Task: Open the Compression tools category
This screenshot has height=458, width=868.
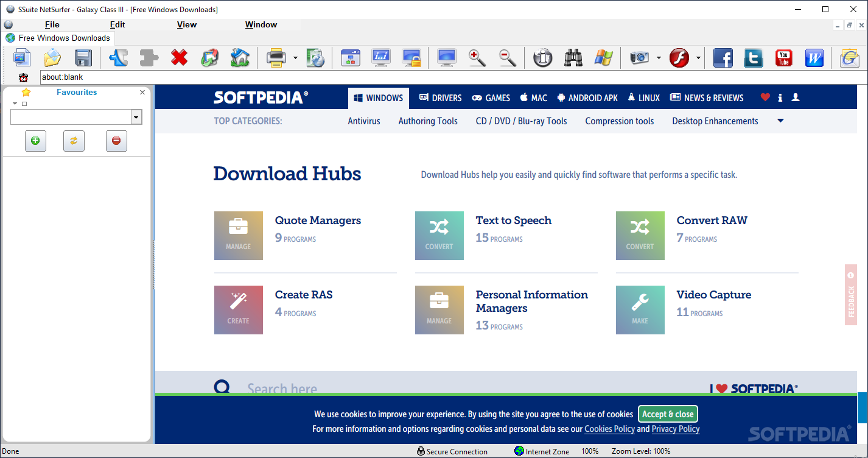Action: pos(620,121)
